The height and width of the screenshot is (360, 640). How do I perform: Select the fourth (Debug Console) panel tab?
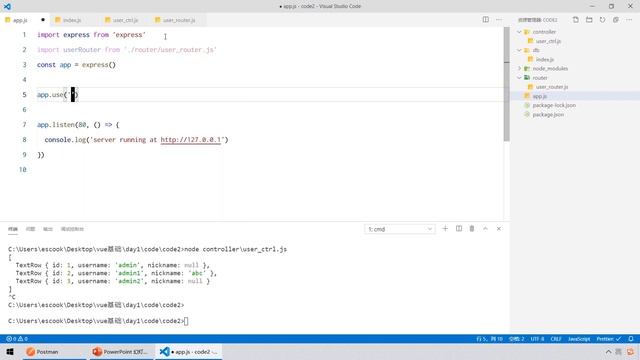pos(72,229)
